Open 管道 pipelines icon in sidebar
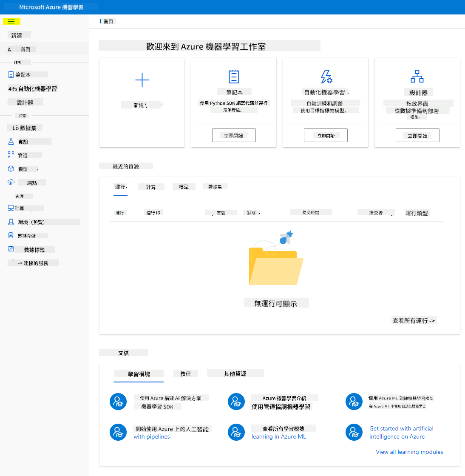 point(11,155)
